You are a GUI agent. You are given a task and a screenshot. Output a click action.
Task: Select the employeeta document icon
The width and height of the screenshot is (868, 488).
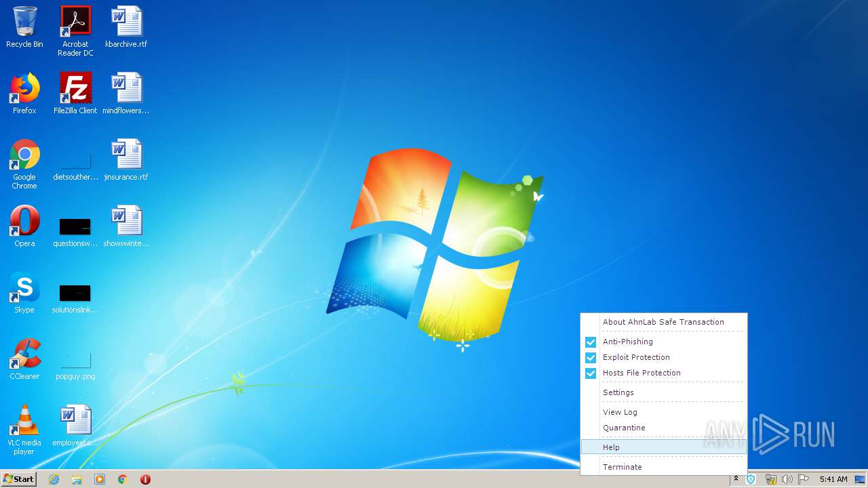(x=75, y=426)
